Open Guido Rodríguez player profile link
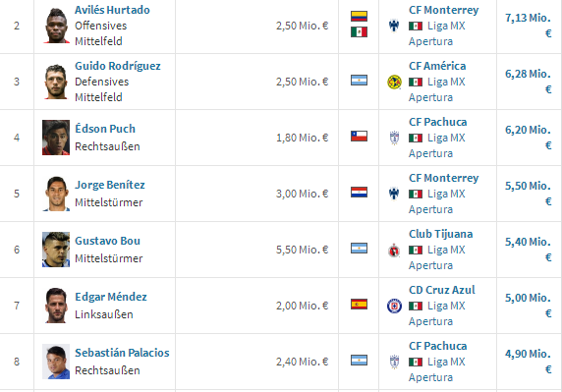 pyautogui.click(x=118, y=66)
